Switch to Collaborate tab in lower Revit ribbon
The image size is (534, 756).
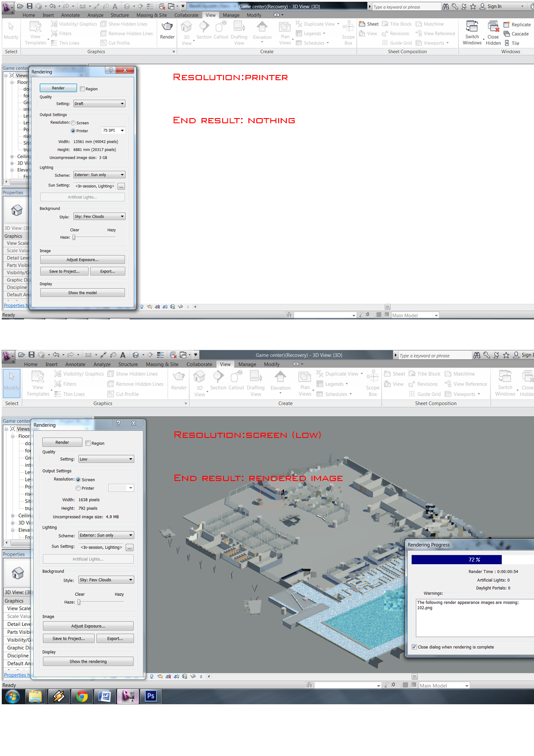199,364
